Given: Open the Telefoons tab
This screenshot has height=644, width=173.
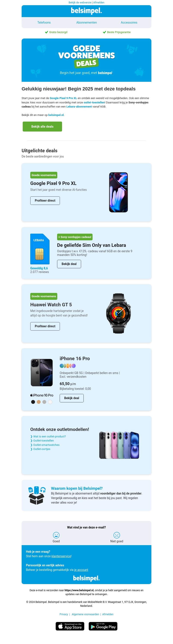Looking at the screenshot, I should 44,22.
